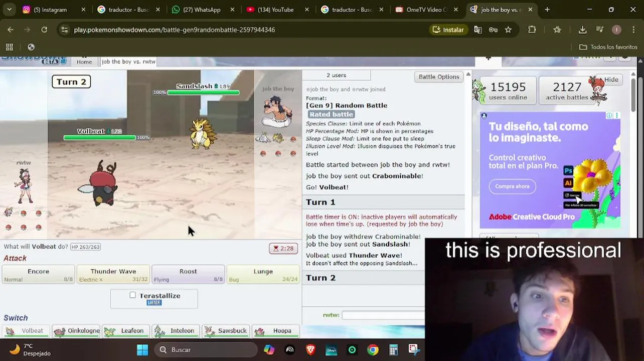Open the password manager key icon
644x361 pixels.
(493, 30)
